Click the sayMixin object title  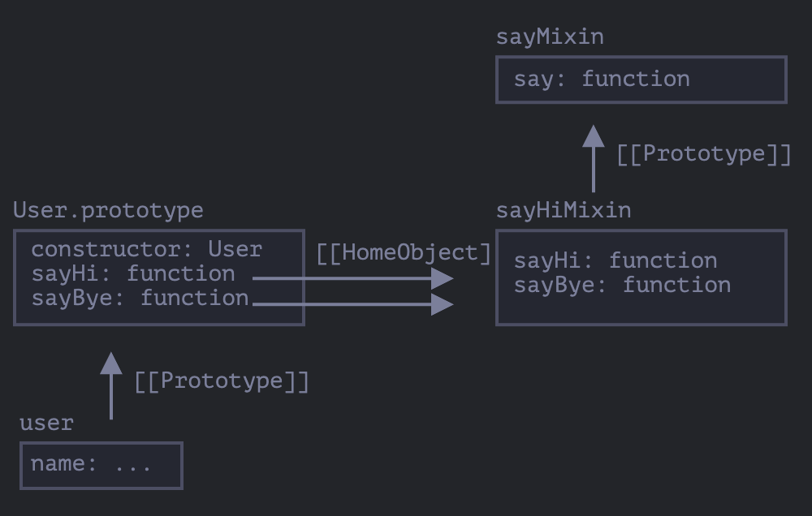coord(550,37)
